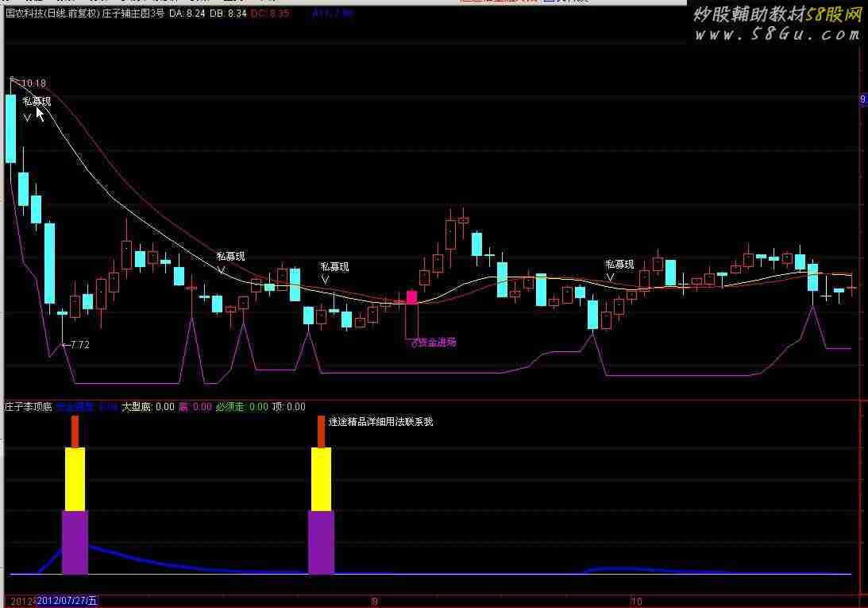Click the indicator name 庄子辅主图3号
868x608 pixels.
(x=134, y=13)
